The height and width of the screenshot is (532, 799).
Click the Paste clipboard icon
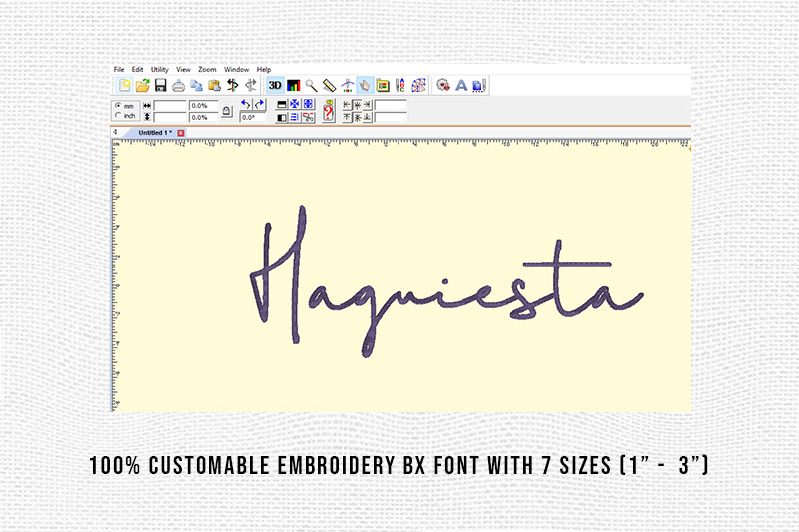214,85
